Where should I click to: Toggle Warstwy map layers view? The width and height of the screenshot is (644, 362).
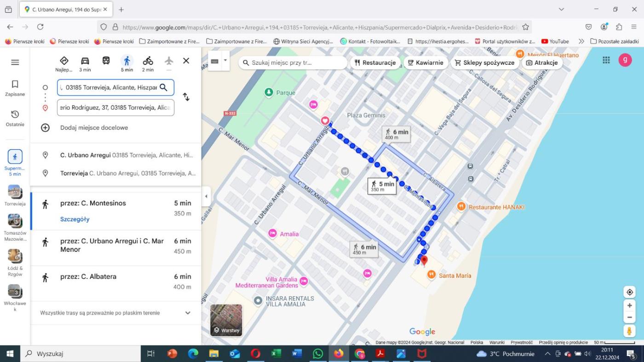[226, 320]
